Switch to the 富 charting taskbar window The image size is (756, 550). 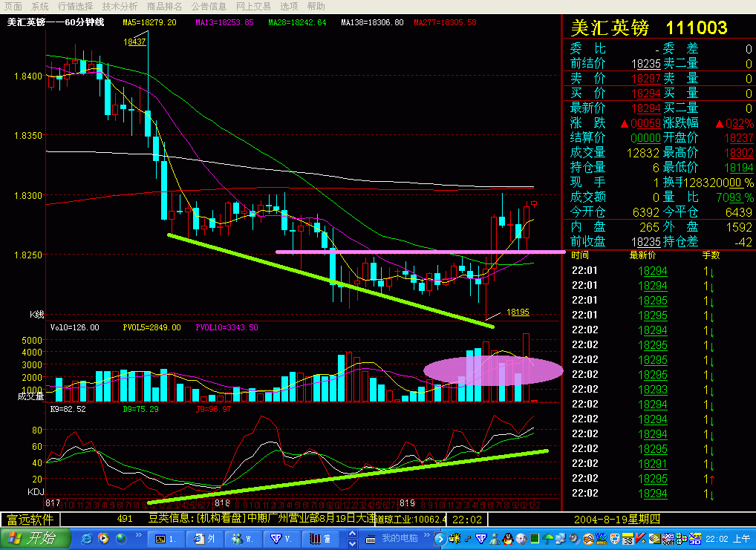tap(320, 539)
